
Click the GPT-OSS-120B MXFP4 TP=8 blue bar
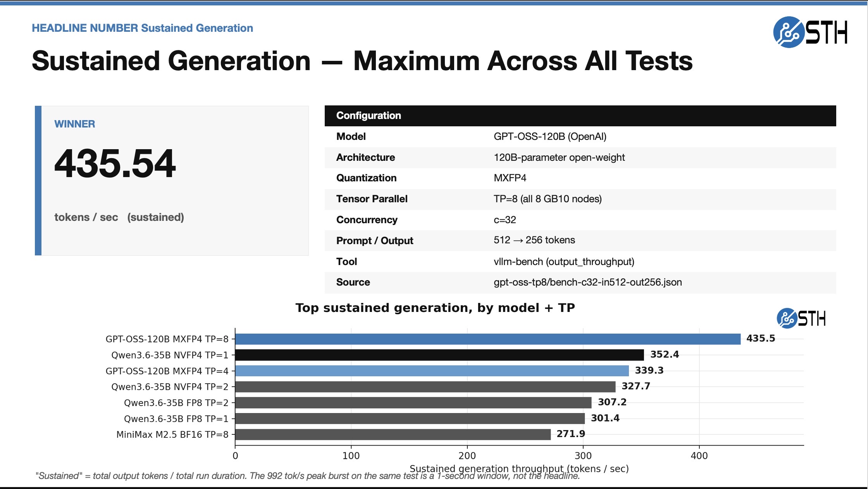point(487,339)
